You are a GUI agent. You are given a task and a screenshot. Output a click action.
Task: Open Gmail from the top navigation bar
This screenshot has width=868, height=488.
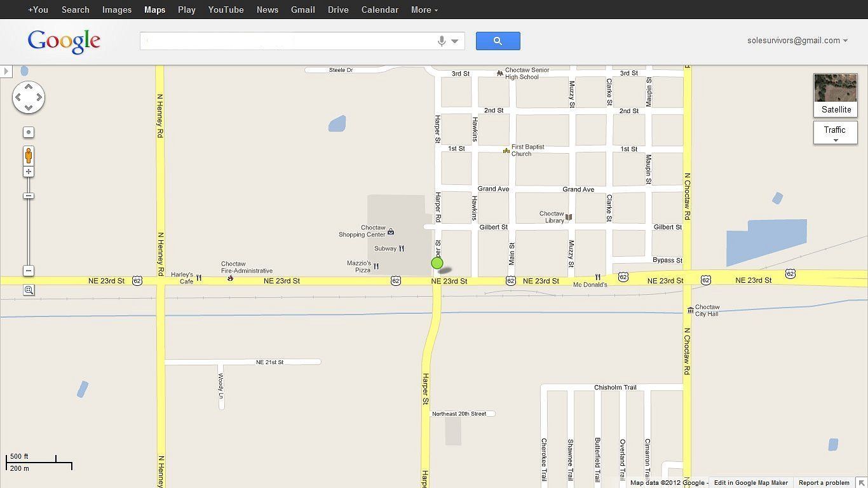pos(302,10)
